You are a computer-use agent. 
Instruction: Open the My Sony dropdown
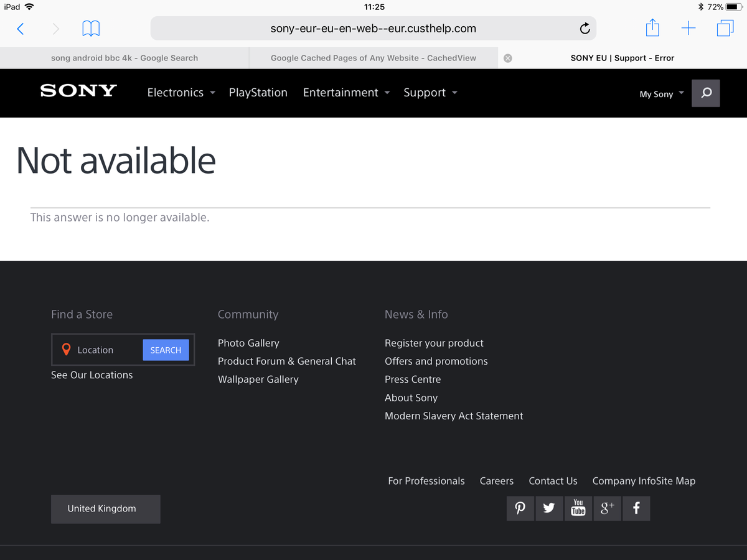click(x=661, y=94)
